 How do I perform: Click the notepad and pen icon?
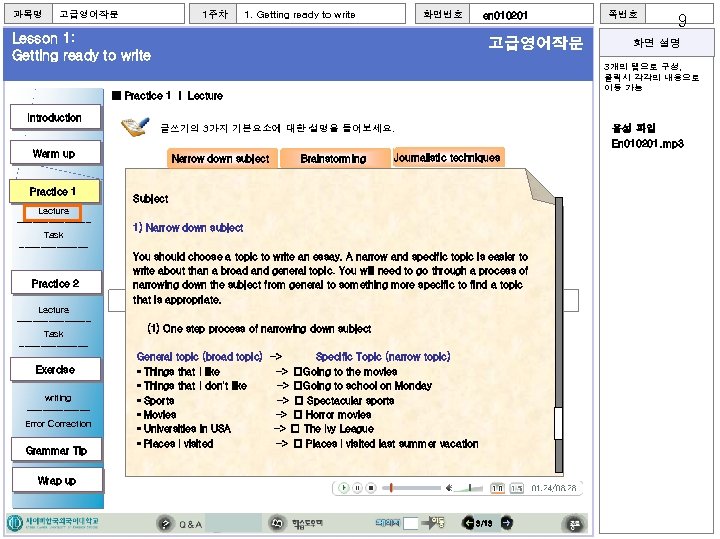135,126
